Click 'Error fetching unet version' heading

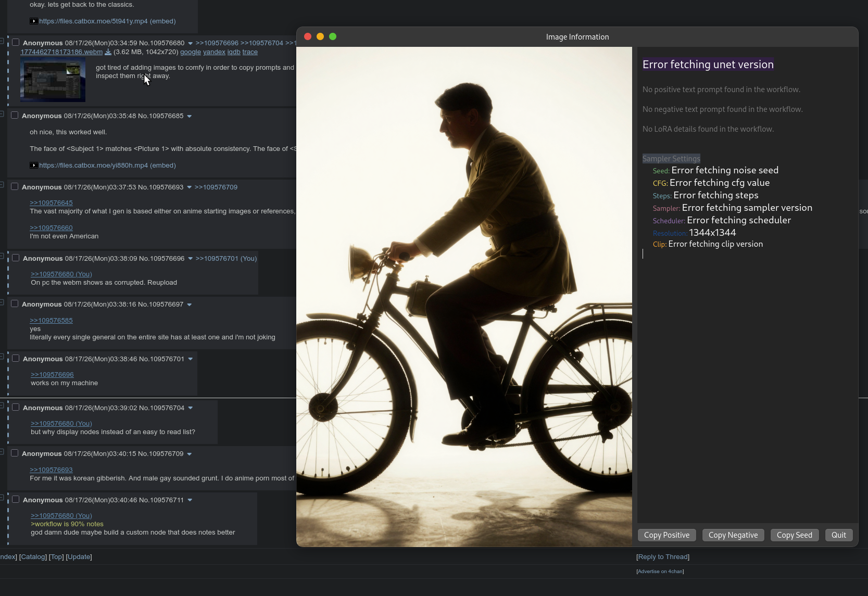708,65
